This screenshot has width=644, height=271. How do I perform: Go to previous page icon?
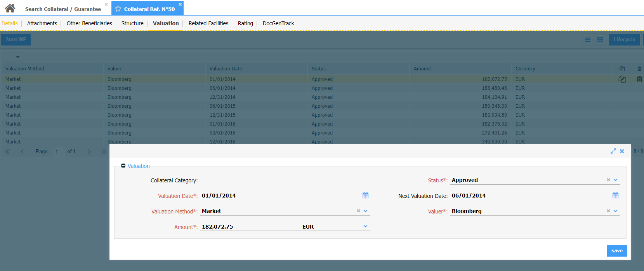(x=22, y=152)
